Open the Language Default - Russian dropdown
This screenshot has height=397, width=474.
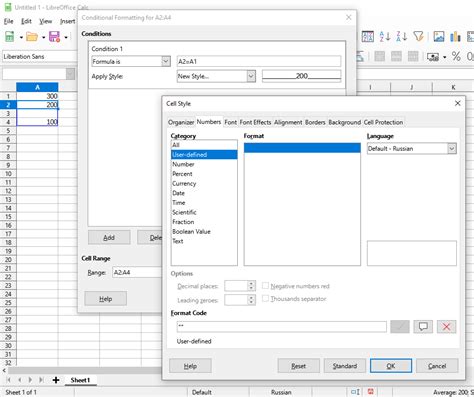point(452,149)
